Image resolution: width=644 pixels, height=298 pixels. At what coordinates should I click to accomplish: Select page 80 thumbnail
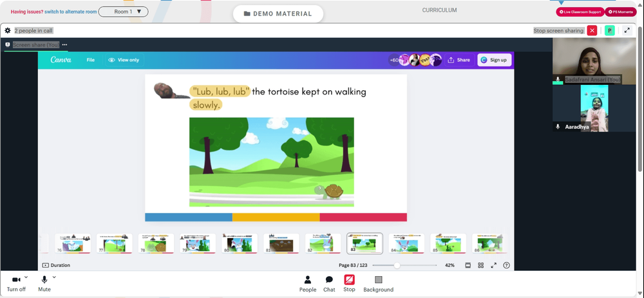pyautogui.click(x=240, y=243)
